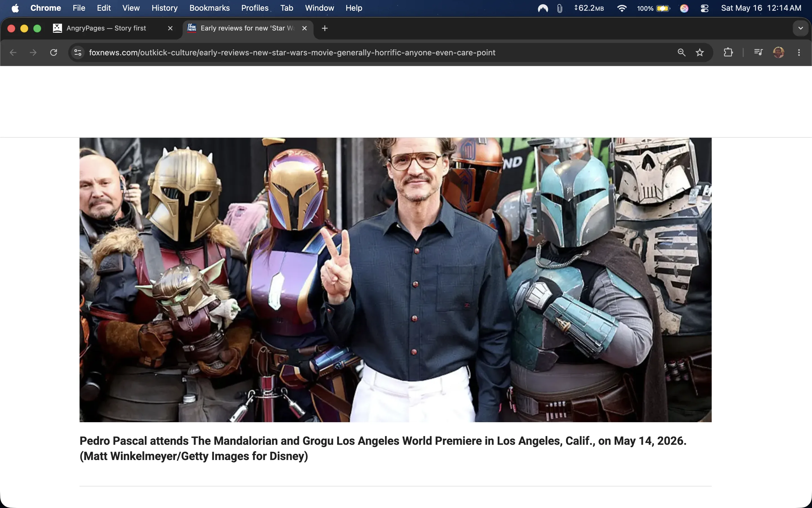Click the zoom magnifier icon in address bar
The height and width of the screenshot is (508, 812).
(x=681, y=52)
